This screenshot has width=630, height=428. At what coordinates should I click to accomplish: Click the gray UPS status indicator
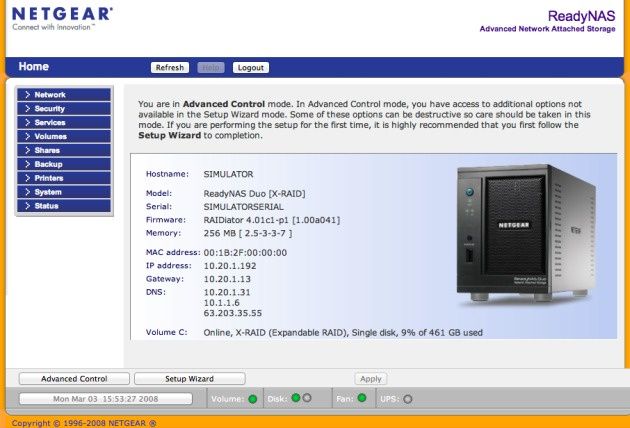408,399
